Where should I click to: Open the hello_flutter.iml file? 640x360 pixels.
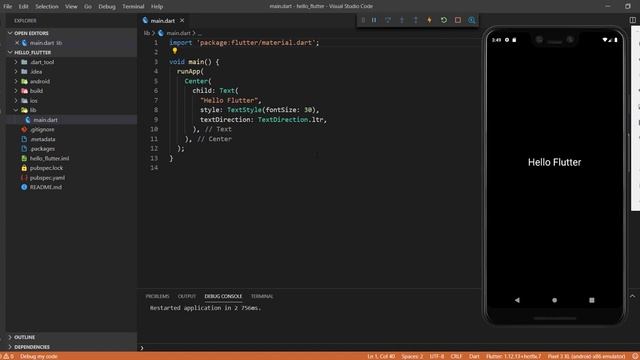click(x=49, y=158)
